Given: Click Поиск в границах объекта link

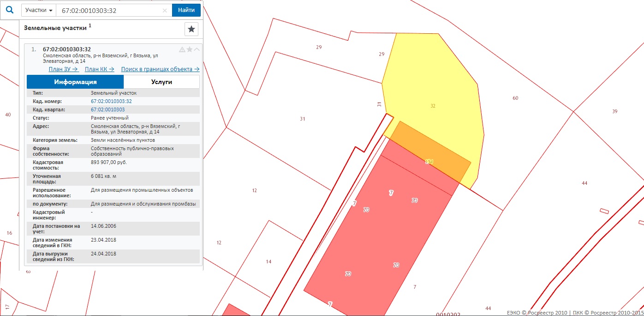Looking at the screenshot, I should coord(160,69).
